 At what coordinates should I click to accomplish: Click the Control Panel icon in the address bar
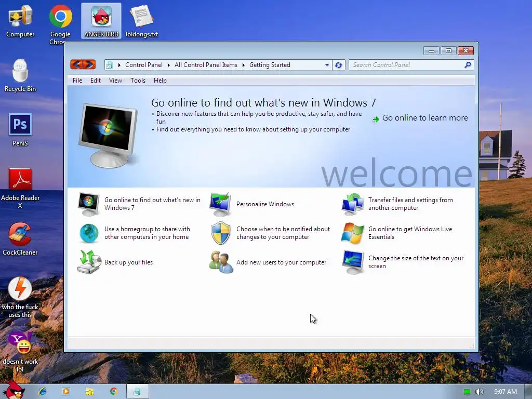coord(109,65)
